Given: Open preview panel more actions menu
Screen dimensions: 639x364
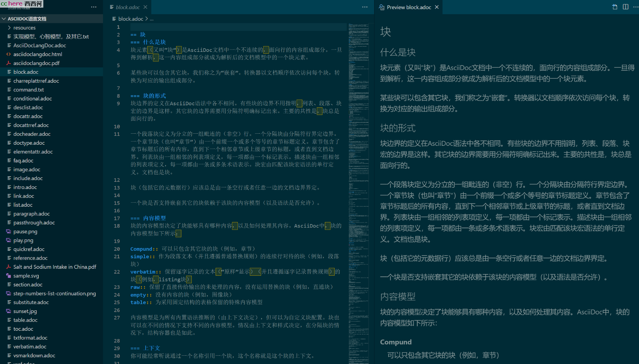Looking at the screenshot, I should click(636, 7).
